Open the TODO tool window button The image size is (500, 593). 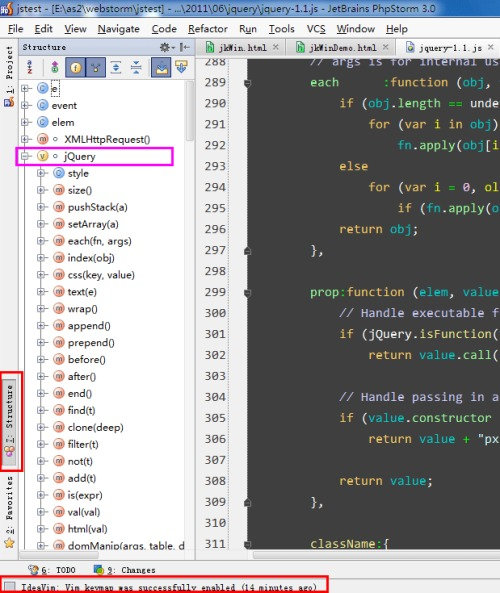[53, 570]
